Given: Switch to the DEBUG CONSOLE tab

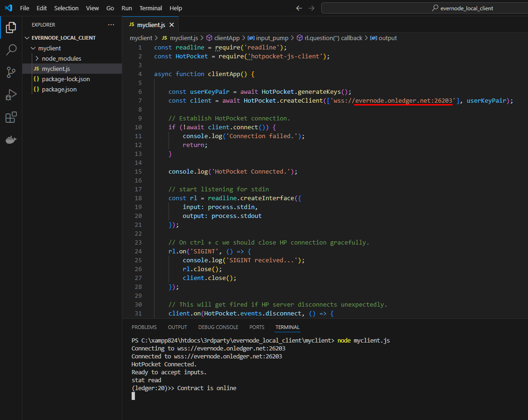Looking at the screenshot, I should pyautogui.click(x=218, y=327).
